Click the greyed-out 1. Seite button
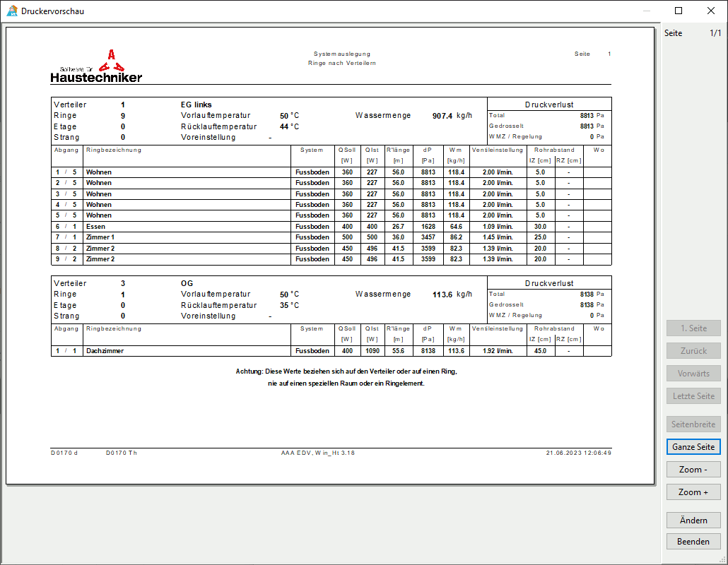The image size is (728, 565). click(693, 328)
